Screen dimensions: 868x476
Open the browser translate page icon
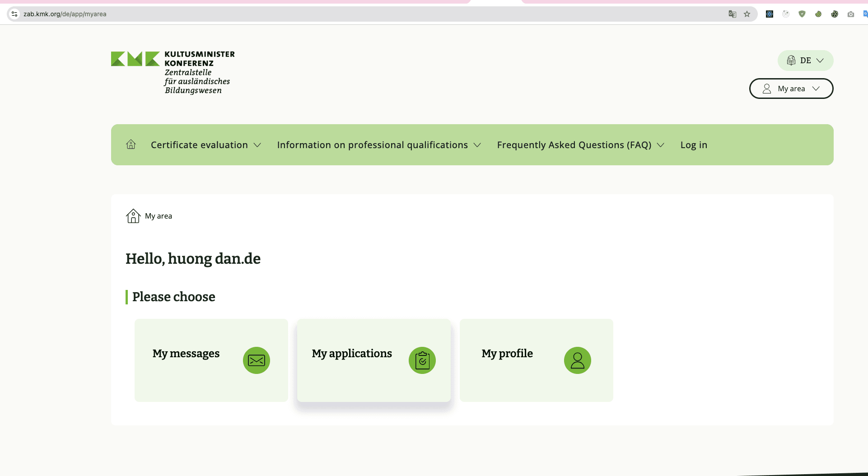click(x=733, y=14)
